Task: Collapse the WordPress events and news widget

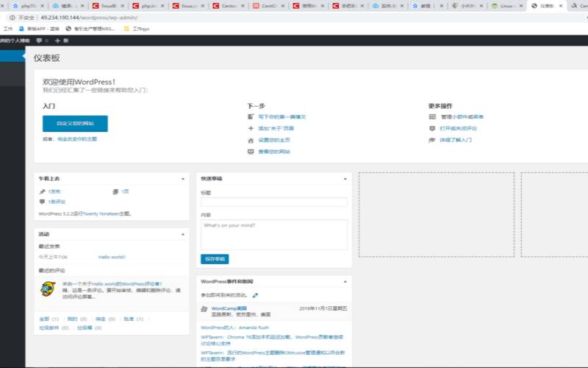Action: click(345, 282)
